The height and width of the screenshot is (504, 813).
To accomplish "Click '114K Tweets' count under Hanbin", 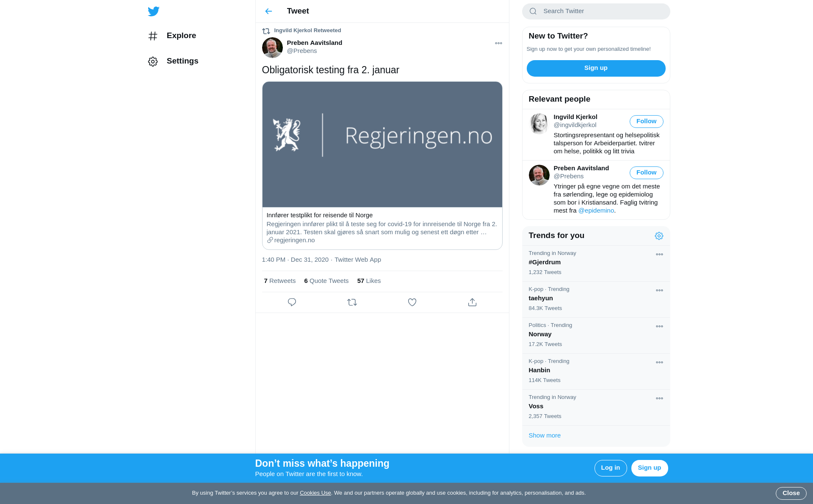I will click(x=544, y=380).
